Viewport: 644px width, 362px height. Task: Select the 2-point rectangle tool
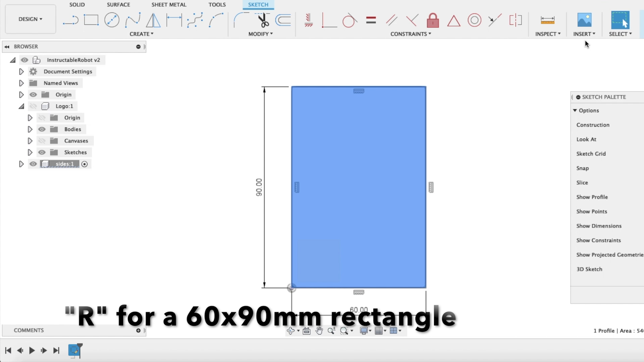pyautogui.click(x=91, y=20)
